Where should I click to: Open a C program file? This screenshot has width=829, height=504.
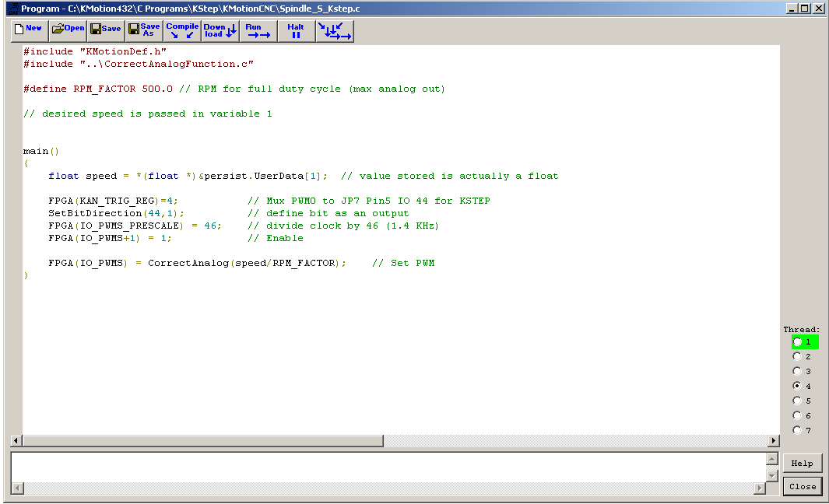coord(68,30)
